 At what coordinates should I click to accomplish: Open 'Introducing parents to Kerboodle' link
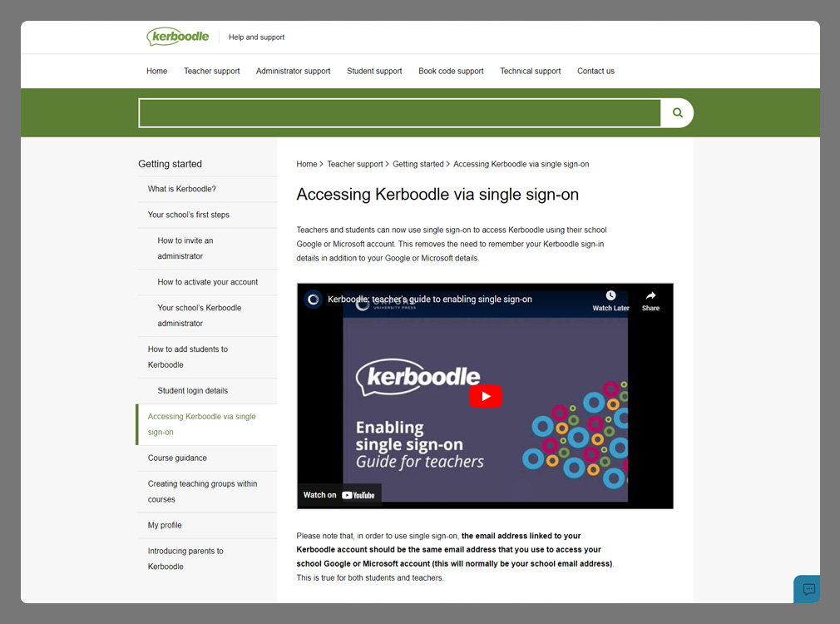(x=185, y=558)
